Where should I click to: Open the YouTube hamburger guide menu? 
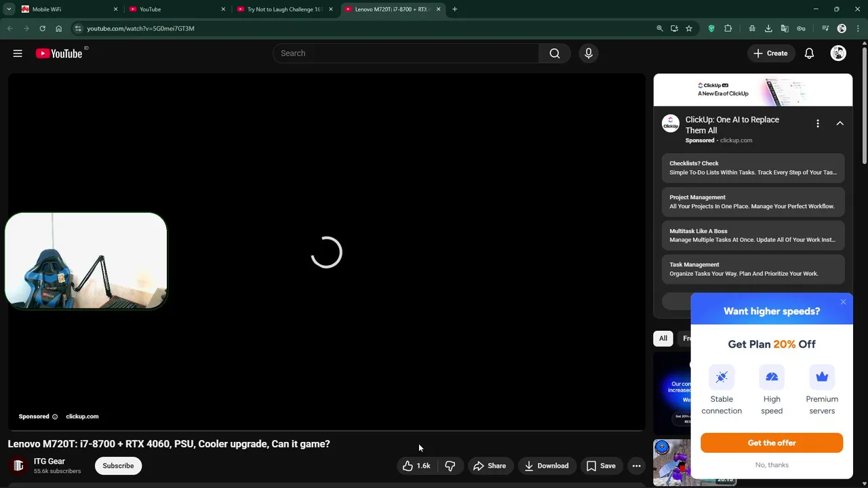18,54
